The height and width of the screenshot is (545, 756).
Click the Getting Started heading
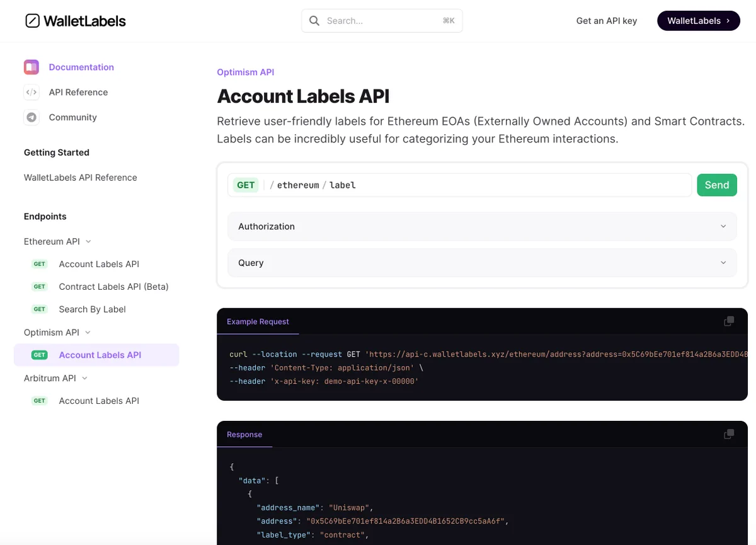click(57, 152)
